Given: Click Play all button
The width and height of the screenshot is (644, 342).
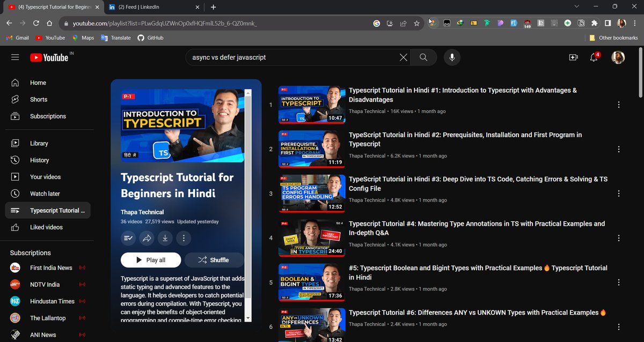Looking at the screenshot, I should pos(150,260).
